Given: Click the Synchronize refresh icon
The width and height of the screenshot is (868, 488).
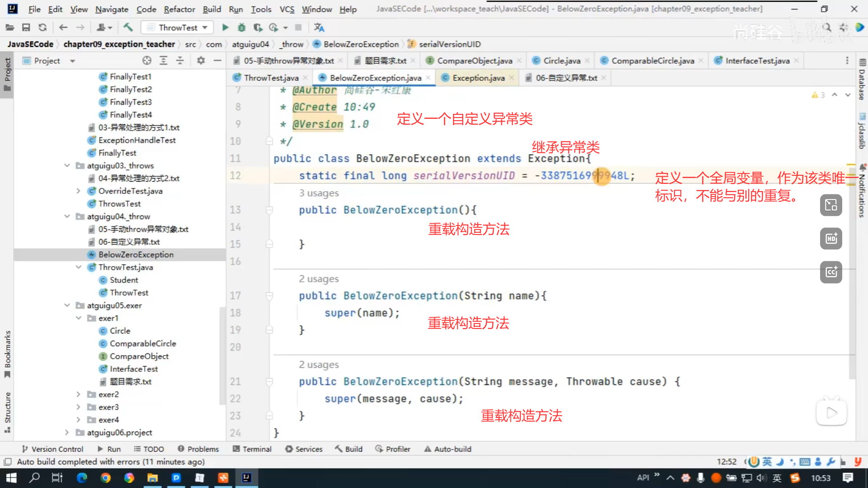Looking at the screenshot, I should (42, 28).
